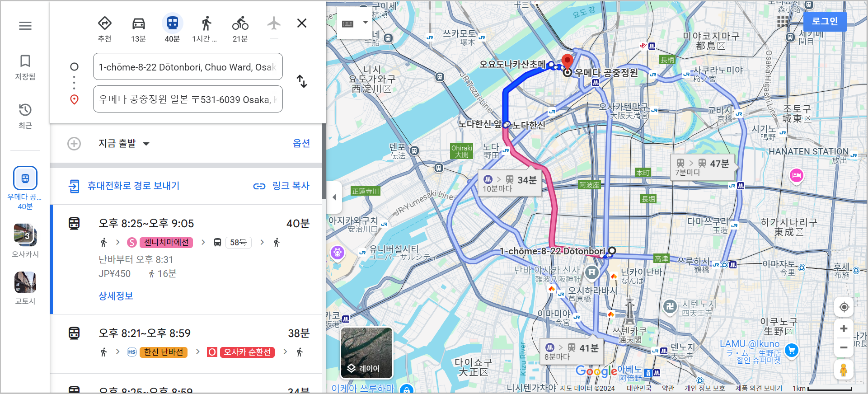
Task: Click the 유니버설시티 station marker
Action: point(362,253)
